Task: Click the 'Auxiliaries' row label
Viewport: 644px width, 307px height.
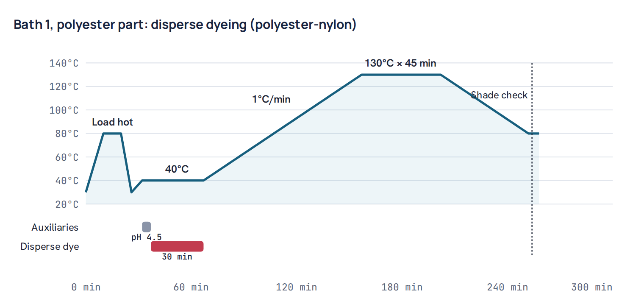Action: tap(55, 227)
